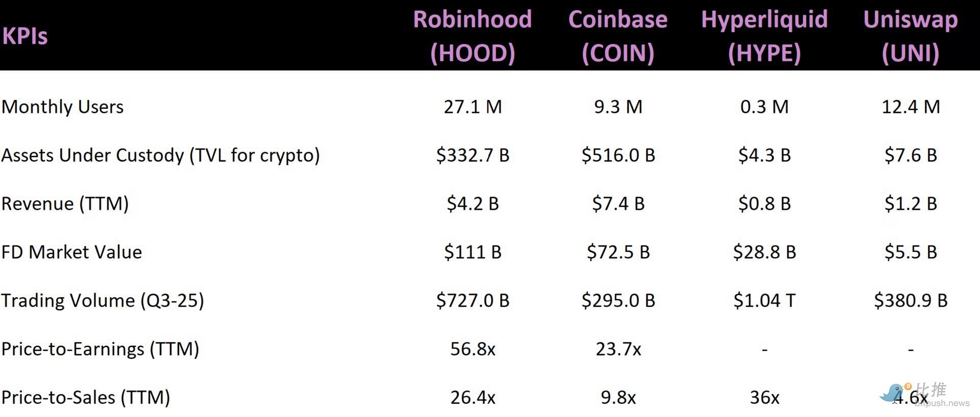Select Robinhood's 56.8x price-to-earnings value

[x=473, y=349]
